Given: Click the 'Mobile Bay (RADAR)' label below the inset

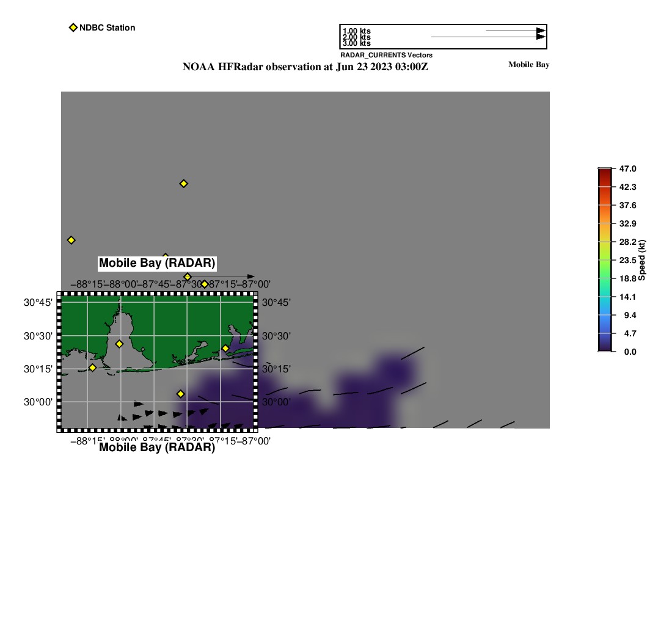Looking at the screenshot, I should (157, 447).
